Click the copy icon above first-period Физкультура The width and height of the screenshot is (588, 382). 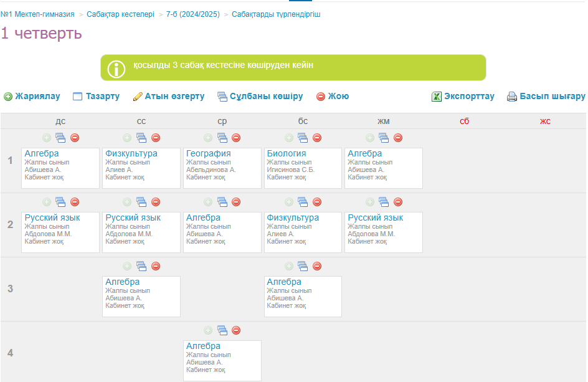(141, 138)
